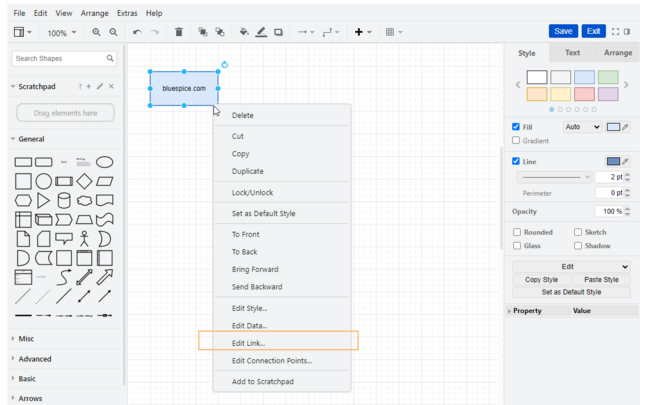Pick the light green style swatch
Image resolution: width=650 pixels, height=405 pixels.
tap(608, 77)
